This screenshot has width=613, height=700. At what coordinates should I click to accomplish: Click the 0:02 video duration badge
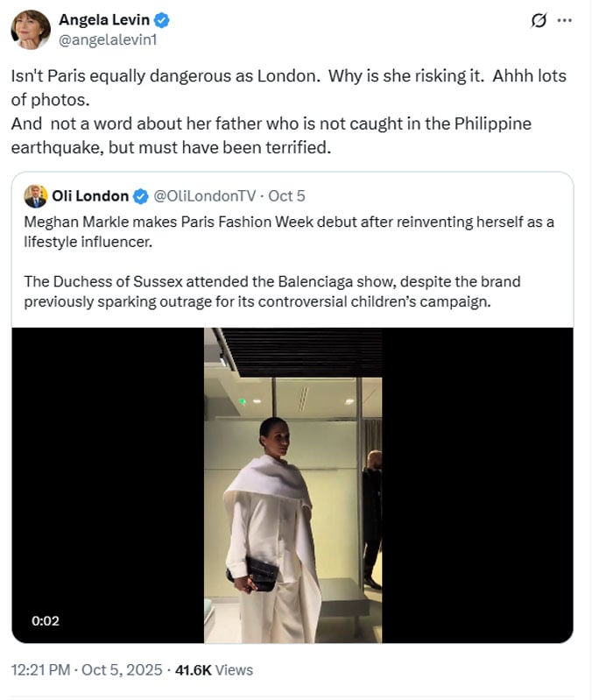[46, 620]
